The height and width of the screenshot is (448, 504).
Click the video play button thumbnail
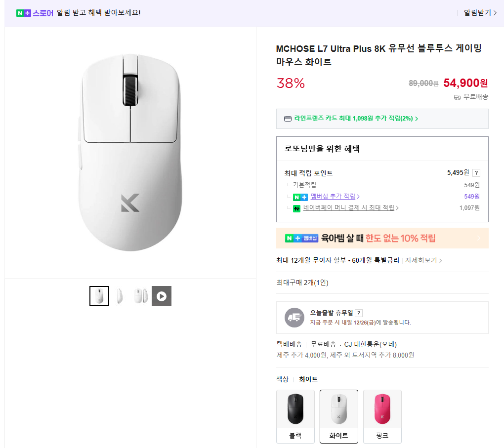[x=162, y=295]
